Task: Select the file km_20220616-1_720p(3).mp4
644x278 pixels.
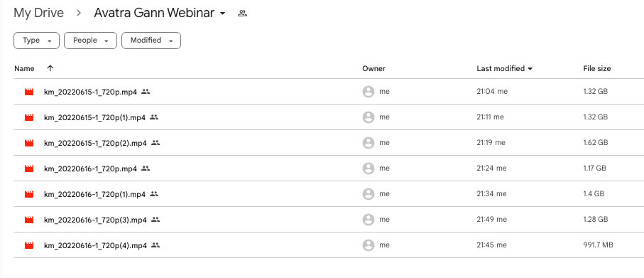Action: click(x=329, y=220)
